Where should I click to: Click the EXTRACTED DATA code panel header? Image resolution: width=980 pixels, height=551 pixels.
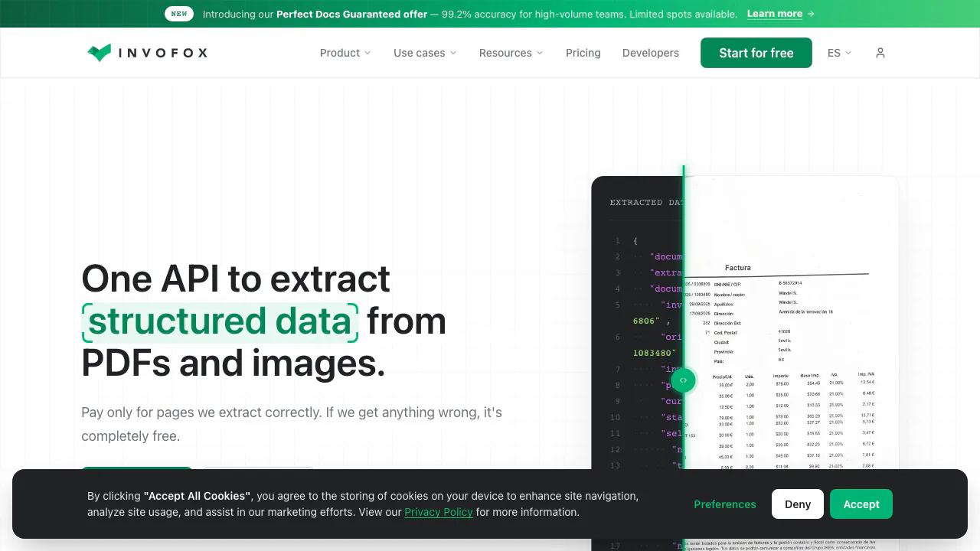point(646,203)
